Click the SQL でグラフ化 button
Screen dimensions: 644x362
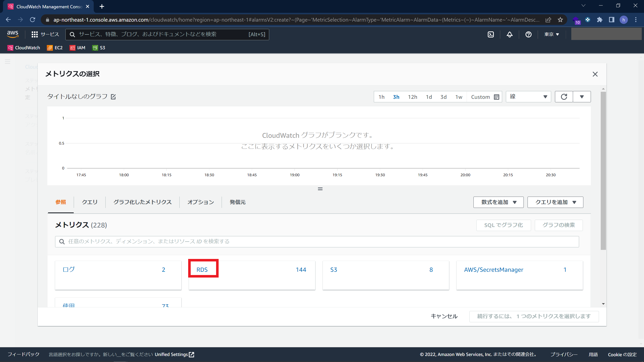(x=504, y=225)
